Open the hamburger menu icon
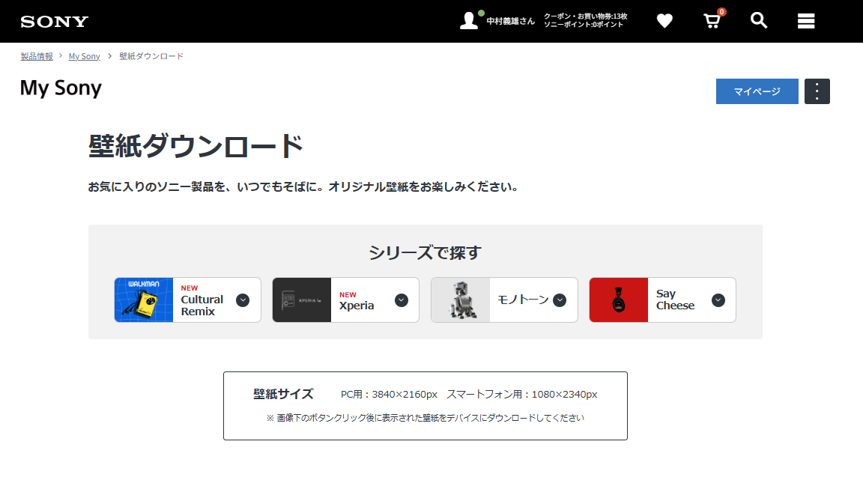This screenshot has height=504, width=863. (806, 21)
